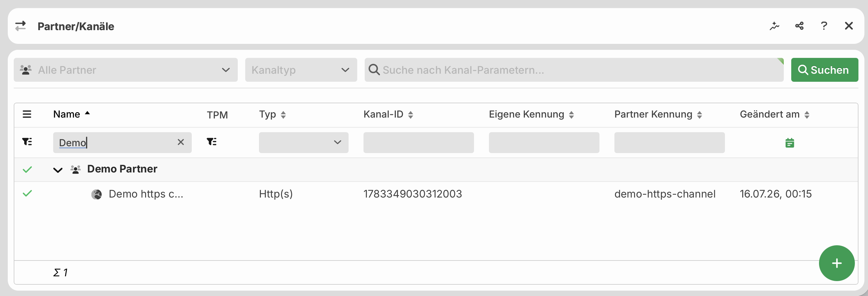
Task: Toggle green checkmark of Demo https channel row
Action: [x=27, y=194]
